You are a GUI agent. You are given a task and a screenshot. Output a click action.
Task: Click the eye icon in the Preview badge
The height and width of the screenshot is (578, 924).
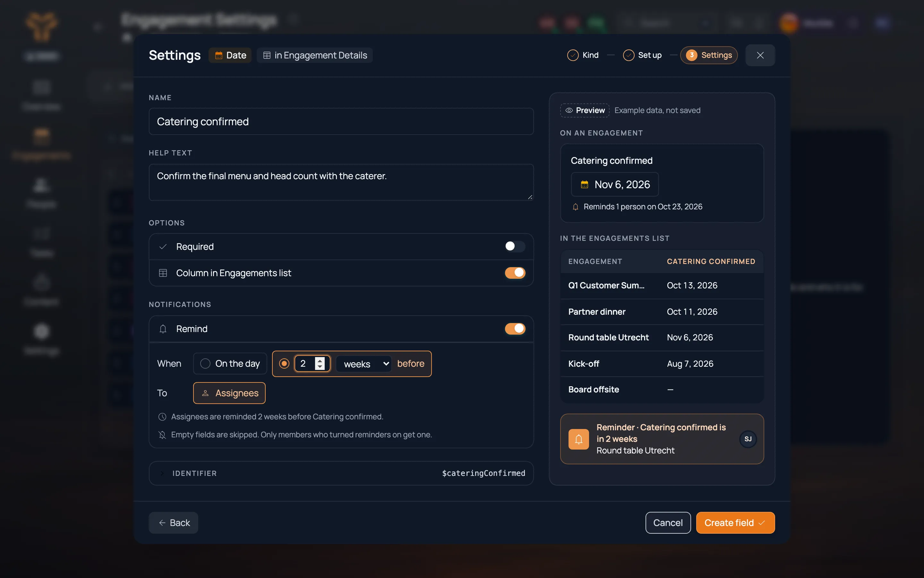pos(569,110)
